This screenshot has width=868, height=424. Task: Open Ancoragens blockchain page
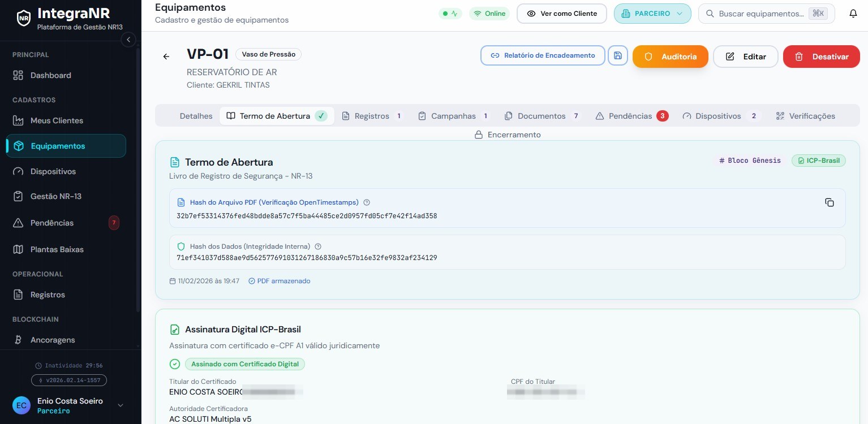click(66, 340)
